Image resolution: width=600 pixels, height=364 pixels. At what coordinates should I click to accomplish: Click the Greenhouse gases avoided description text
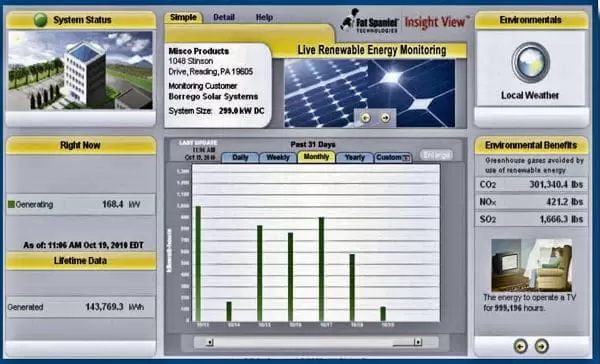pyautogui.click(x=534, y=165)
